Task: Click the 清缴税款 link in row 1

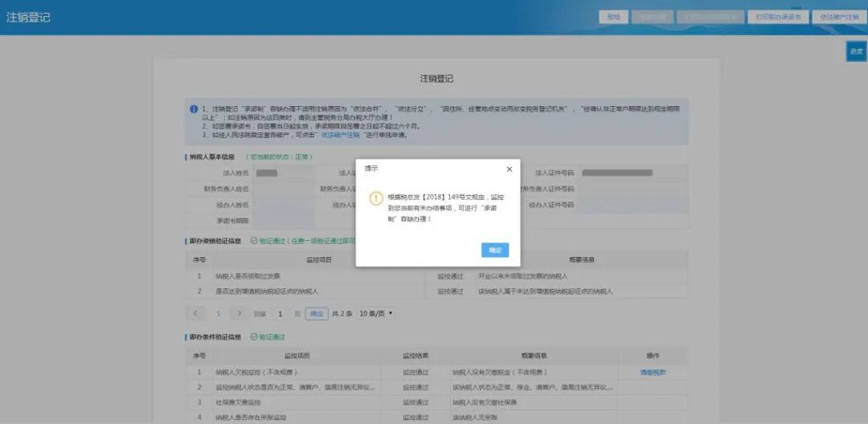Action: (653, 373)
